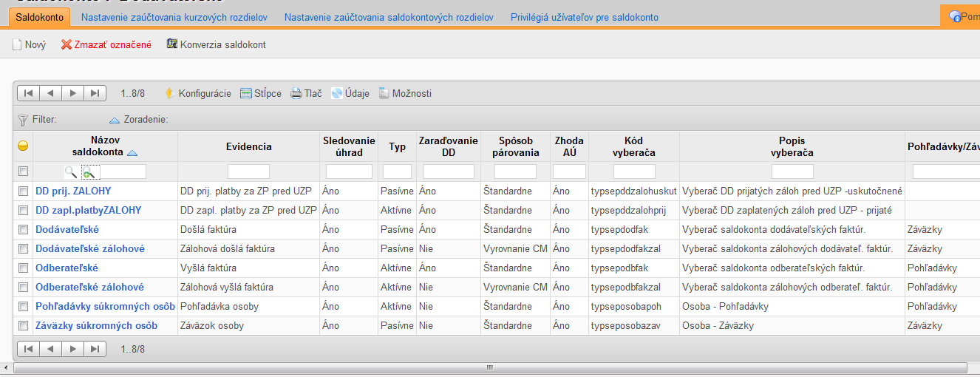
Task: Click Typ filter input field
Action: (397, 171)
